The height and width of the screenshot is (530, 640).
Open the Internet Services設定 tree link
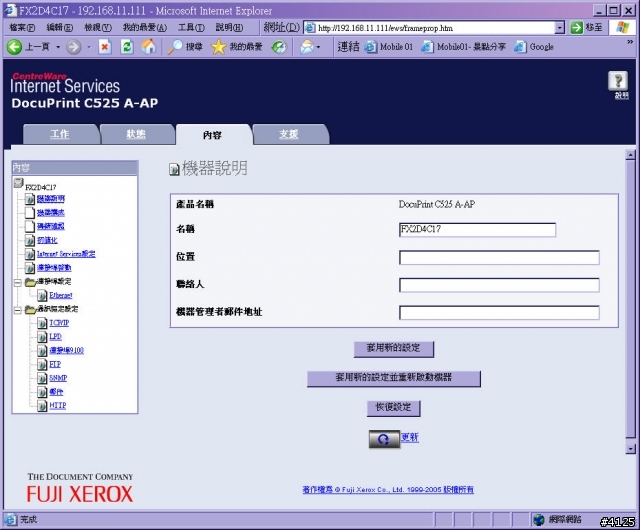tap(66, 254)
